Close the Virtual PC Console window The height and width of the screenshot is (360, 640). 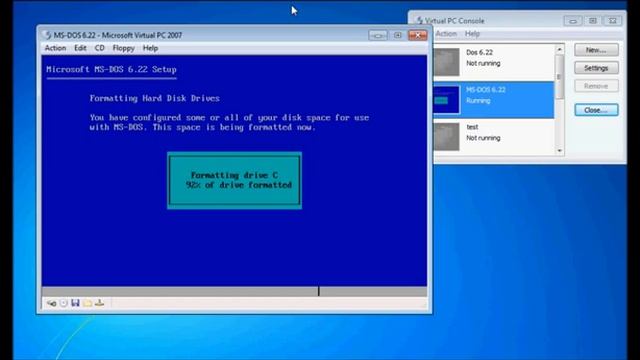(x=612, y=20)
